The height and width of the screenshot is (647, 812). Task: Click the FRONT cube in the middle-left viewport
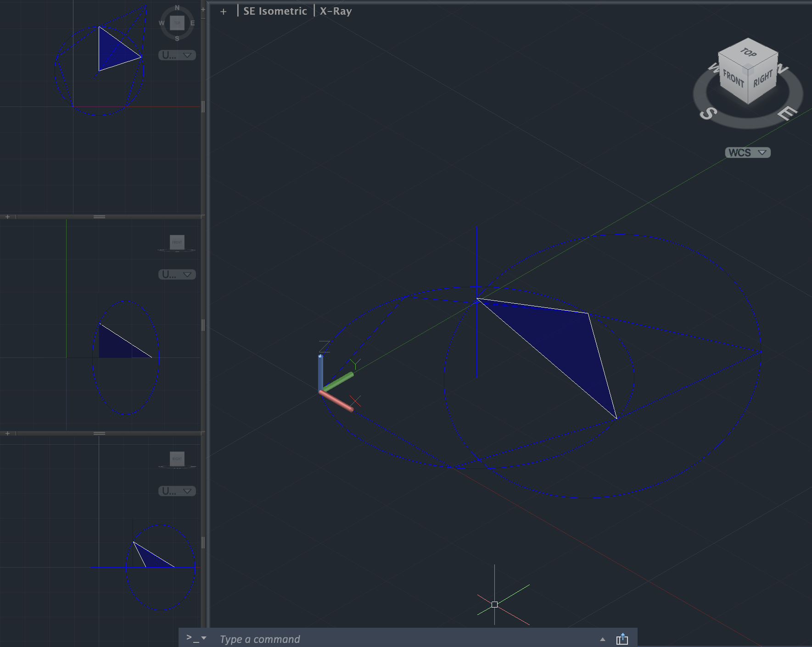click(x=177, y=242)
